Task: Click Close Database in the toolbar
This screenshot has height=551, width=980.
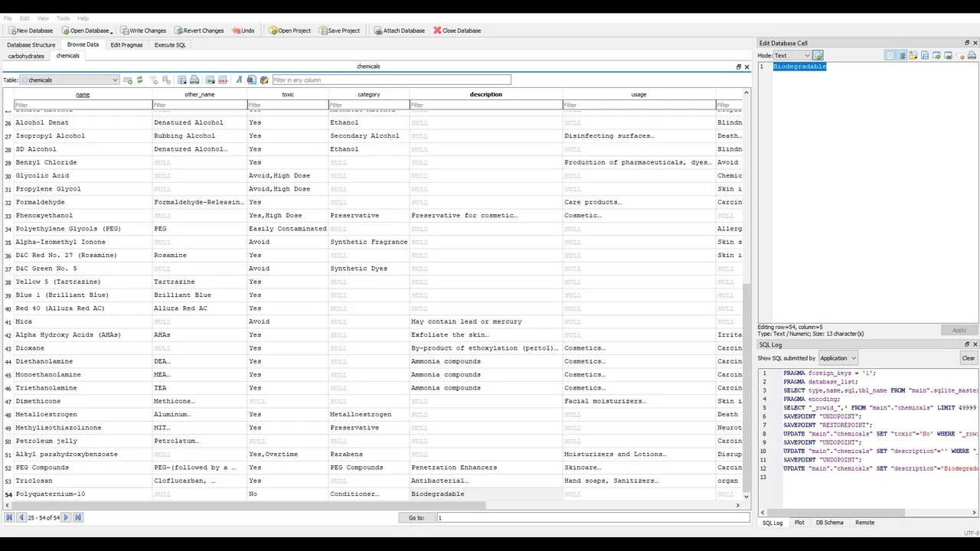Action: point(457,31)
